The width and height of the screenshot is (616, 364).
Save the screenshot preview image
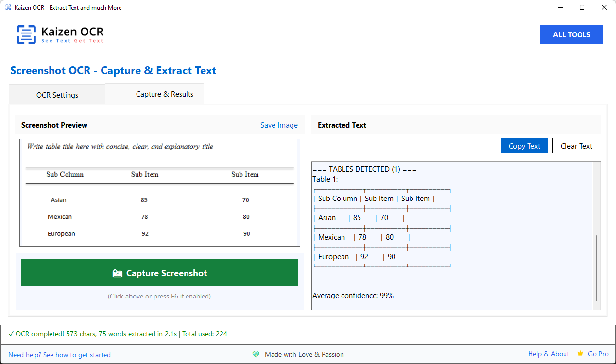[x=279, y=125]
